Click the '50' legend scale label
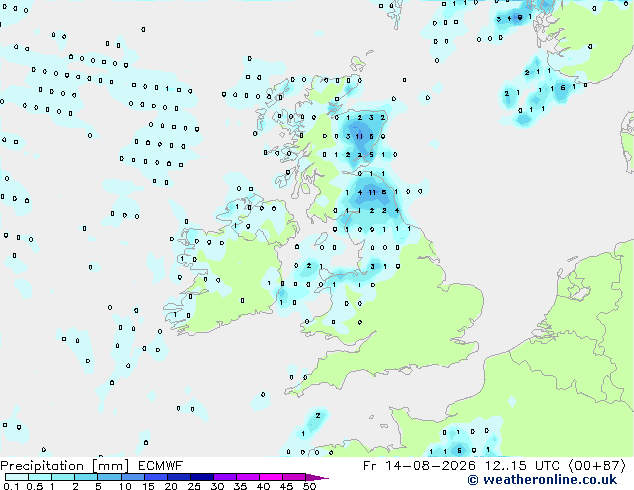 (309, 486)
